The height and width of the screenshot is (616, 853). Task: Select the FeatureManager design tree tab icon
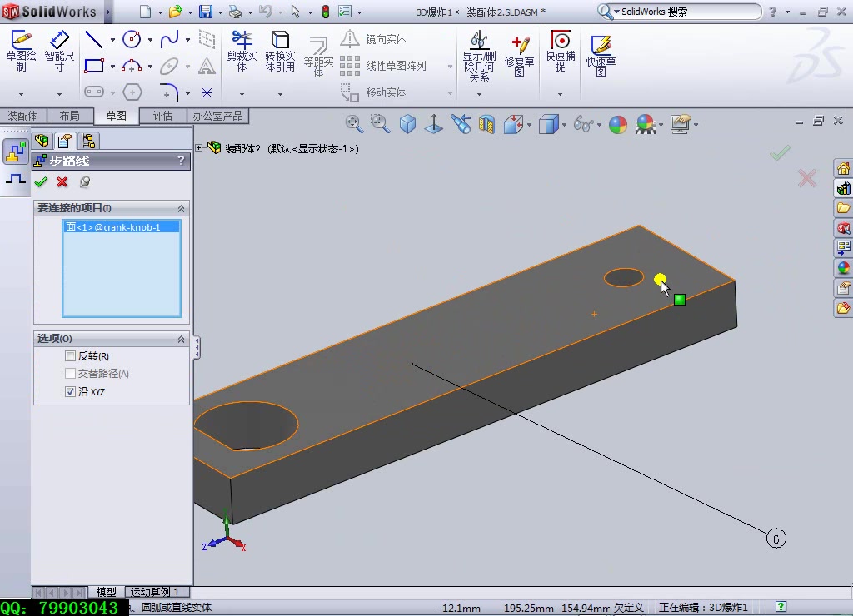pyautogui.click(x=42, y=141)
